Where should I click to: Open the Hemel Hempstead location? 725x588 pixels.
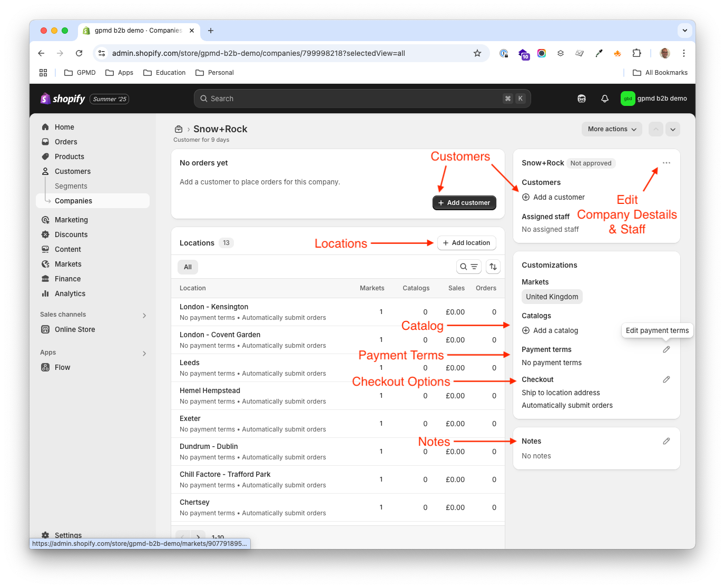click(x=338, y=396)
